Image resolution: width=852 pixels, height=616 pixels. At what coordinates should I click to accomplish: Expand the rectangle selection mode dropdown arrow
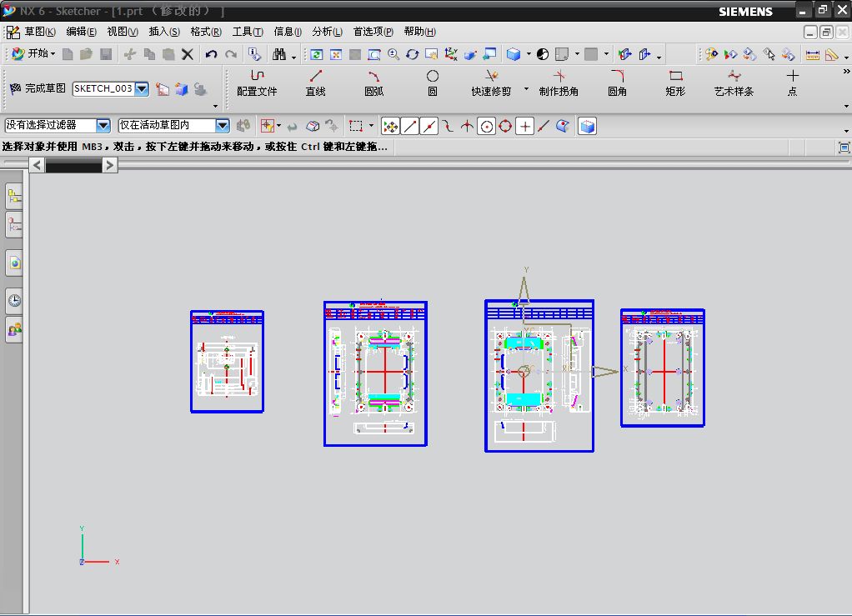tap(372, 127)
